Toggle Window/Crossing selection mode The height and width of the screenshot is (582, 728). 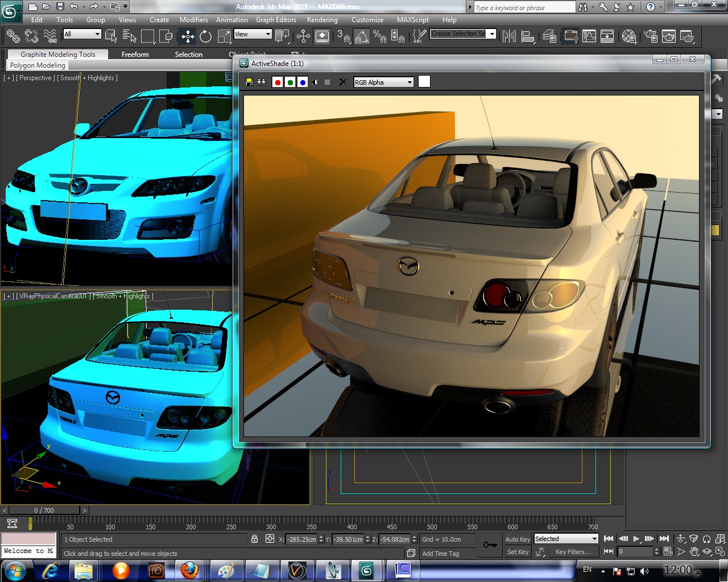coord(166,36)
